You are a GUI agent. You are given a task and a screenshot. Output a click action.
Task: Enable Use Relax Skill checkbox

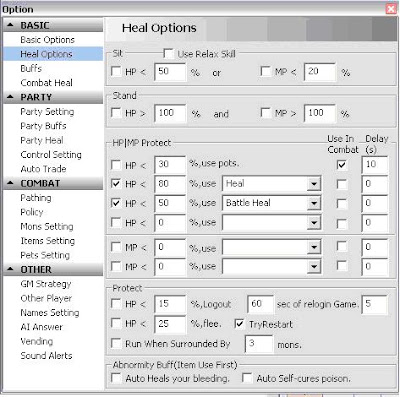pyautogui.click(x=168, y=54)
